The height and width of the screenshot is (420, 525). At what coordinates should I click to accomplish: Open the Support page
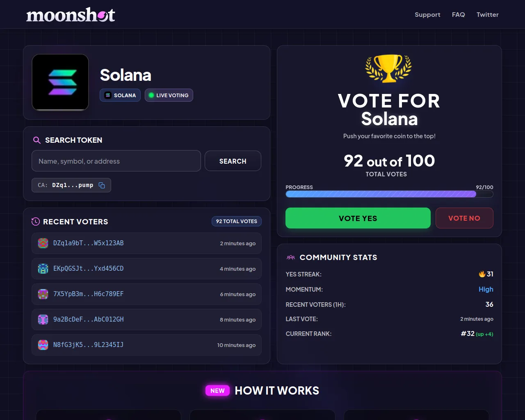(x=427, y=15)
